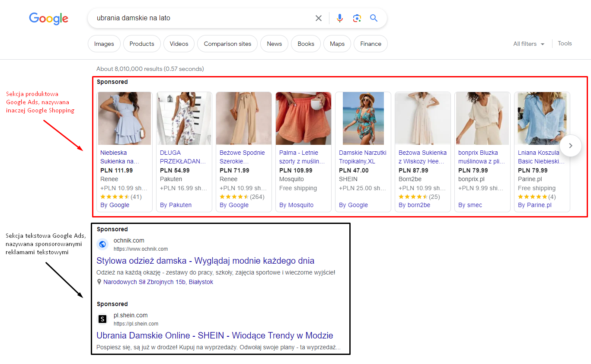Click PLN 87.99 price
The height and width of the screenshot is (364, 591).
413,170
